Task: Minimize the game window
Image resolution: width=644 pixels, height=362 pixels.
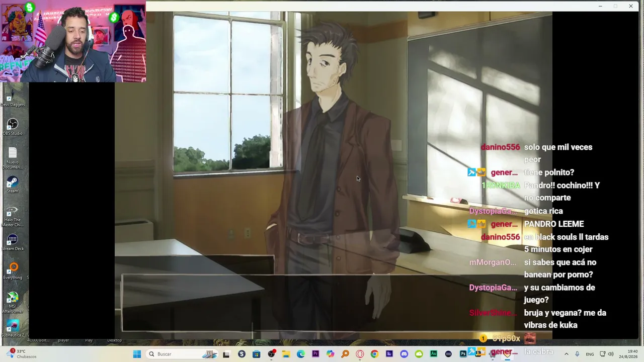Action: point(600,6)
